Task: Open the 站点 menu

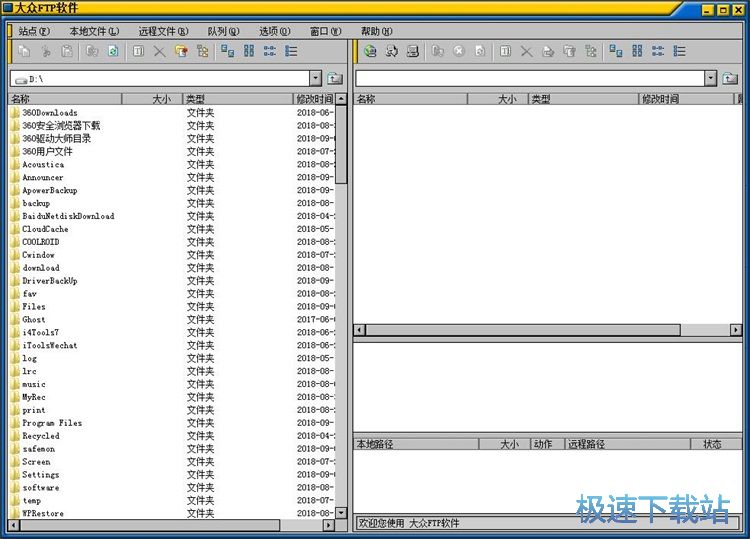Action: tap(34, 31)
